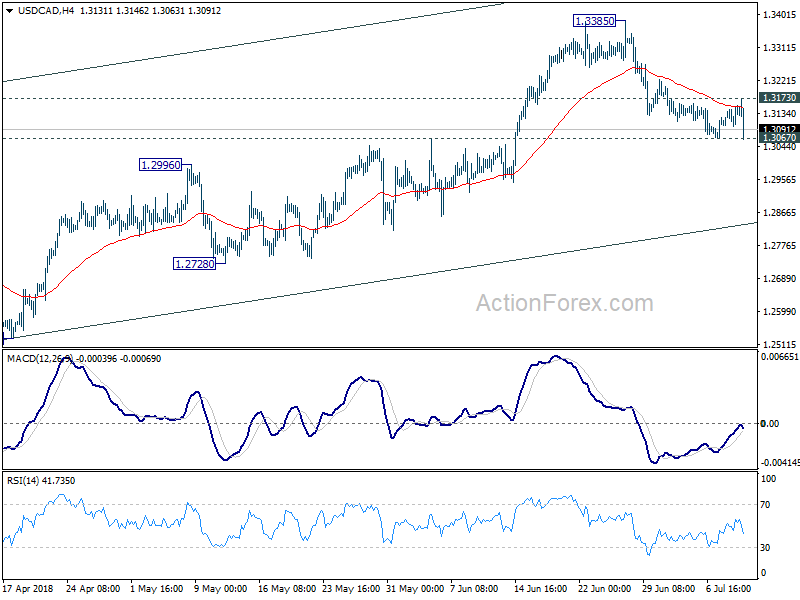Click the 17 Apr 2018 date label

(x=28, y=589)
